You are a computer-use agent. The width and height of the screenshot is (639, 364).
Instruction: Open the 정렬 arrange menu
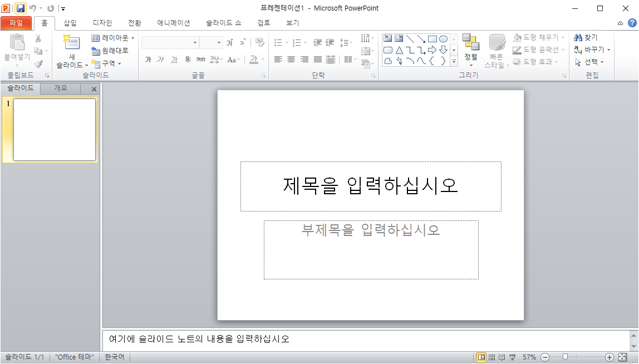click(471, 51)
